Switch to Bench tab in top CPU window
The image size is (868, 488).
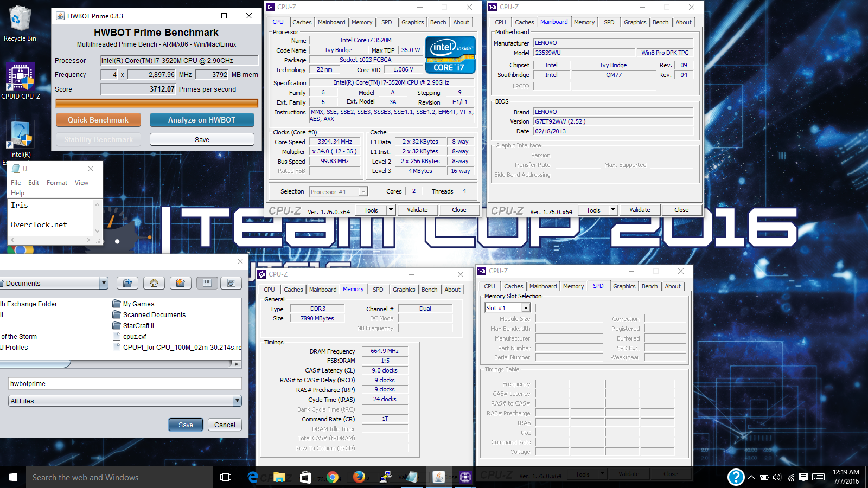[x=438, y=22]
